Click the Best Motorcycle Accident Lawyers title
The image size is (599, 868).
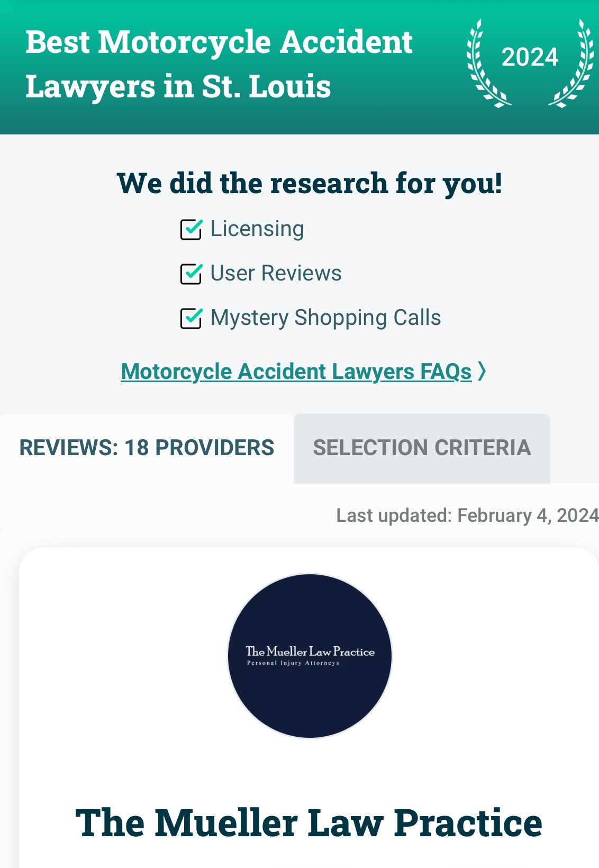(x=219, y=65)
